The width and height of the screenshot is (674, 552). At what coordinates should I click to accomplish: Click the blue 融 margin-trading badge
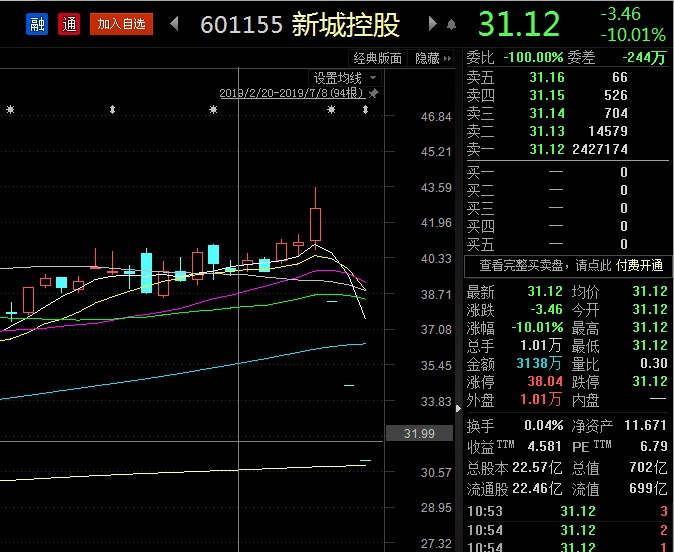(x=37, y=24)
